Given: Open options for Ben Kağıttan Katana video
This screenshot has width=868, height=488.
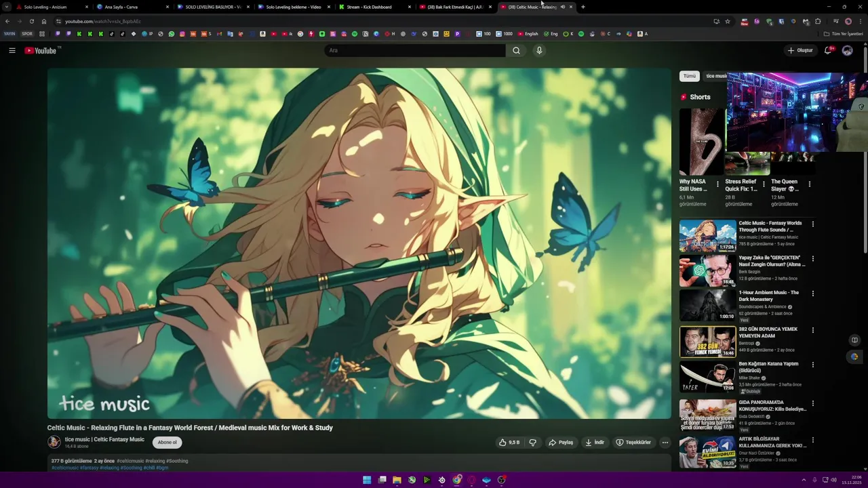Looking at the screenshot, I should point(813,365).
